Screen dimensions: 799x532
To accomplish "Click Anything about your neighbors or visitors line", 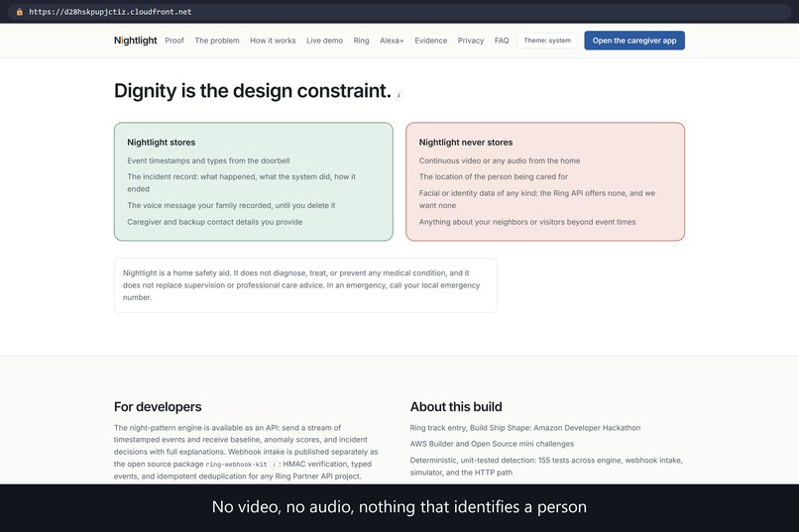I will tap(527, 222).
